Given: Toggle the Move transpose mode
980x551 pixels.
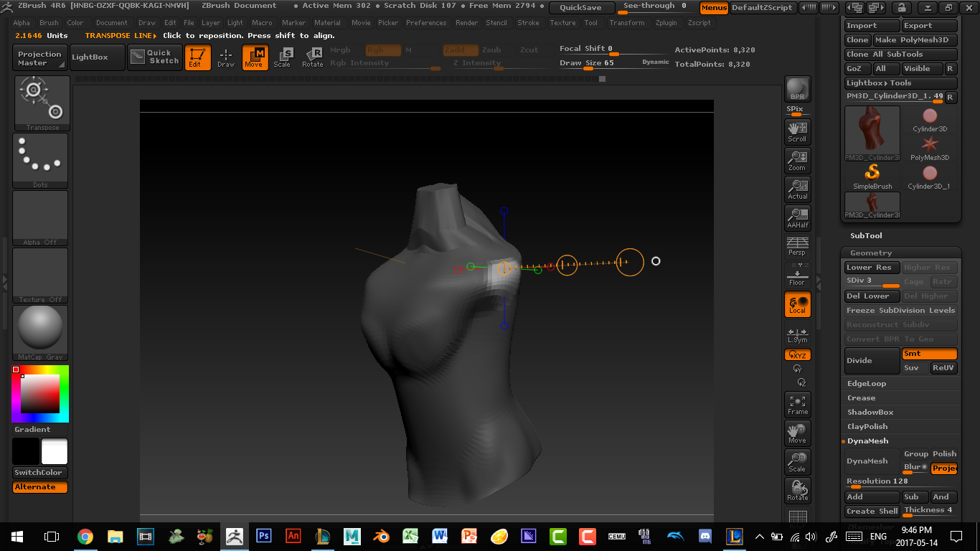Looking at the screenshot, I should (x=255, y=57).
